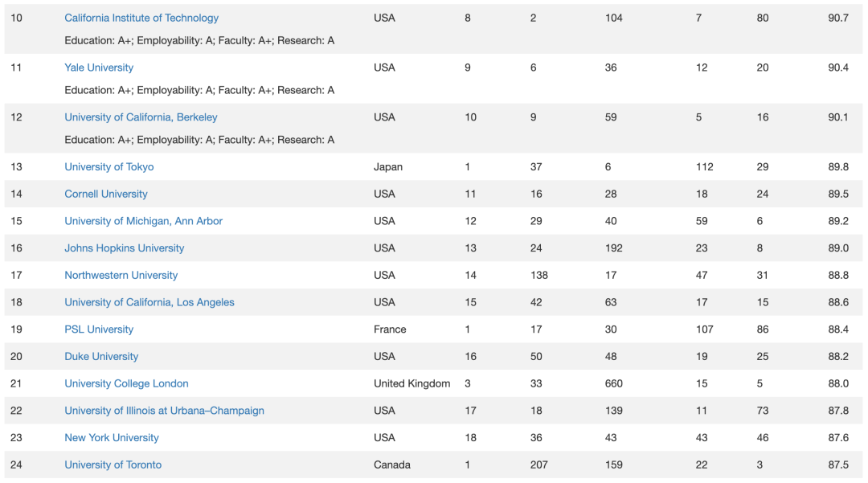Click the United Kingdom country cell
Screen dimensions: 868x483
point(411,383)
